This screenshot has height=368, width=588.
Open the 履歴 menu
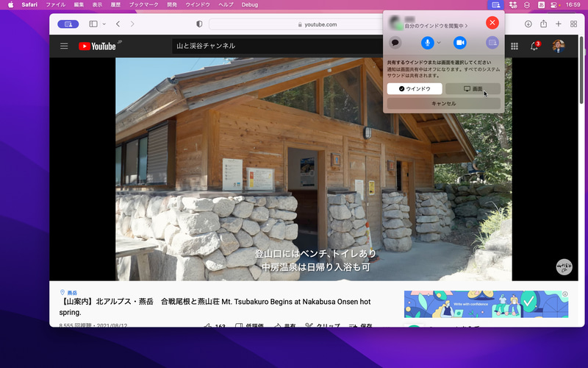[116, 5]
